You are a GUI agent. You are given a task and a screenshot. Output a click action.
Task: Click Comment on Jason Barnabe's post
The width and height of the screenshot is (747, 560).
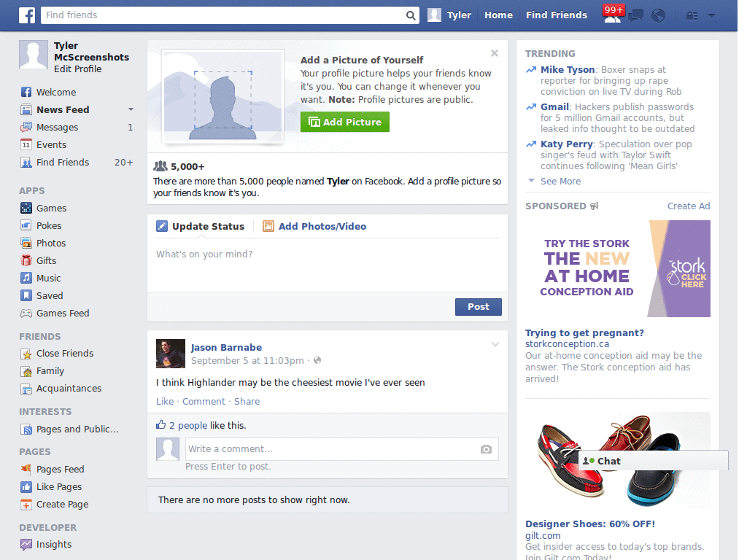pos(204,402)
